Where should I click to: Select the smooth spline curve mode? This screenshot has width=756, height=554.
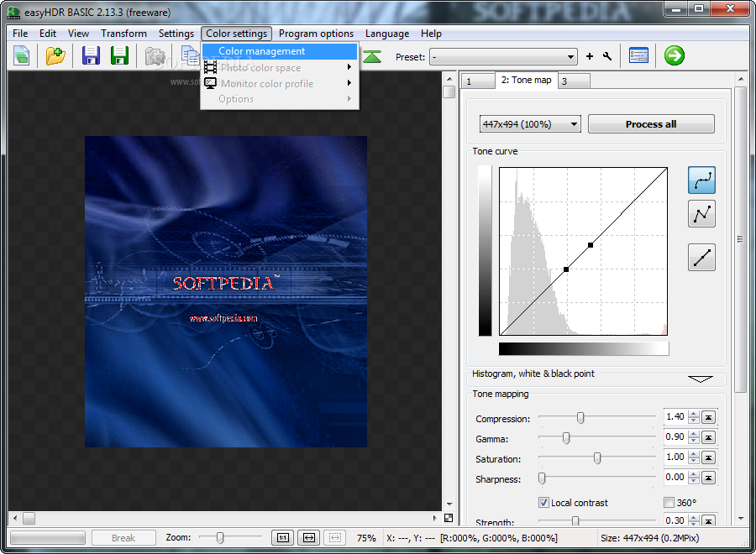coord(701,180)
